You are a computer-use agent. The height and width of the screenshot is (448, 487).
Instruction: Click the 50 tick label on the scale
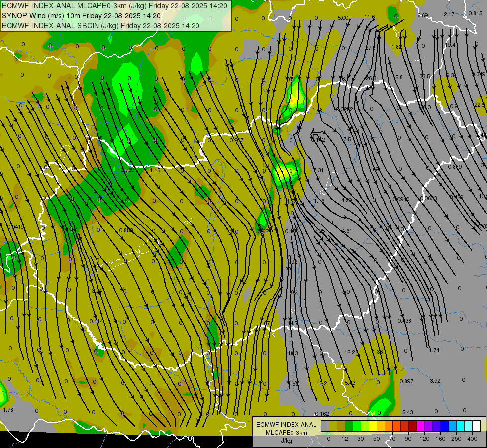tap(376, 439)
